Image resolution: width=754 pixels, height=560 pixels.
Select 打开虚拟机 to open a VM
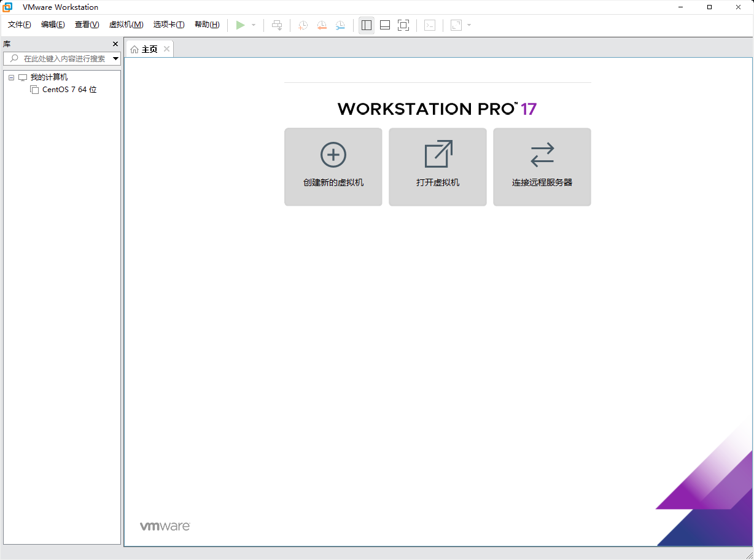(x=437, y=166)
